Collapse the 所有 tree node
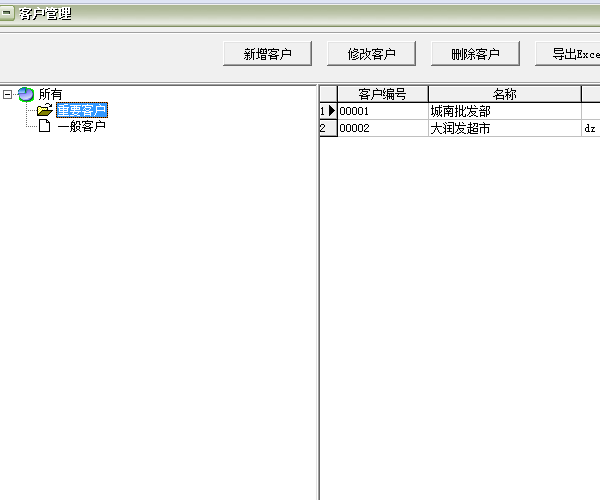This screenshot has width=600, height=500. 7,94
